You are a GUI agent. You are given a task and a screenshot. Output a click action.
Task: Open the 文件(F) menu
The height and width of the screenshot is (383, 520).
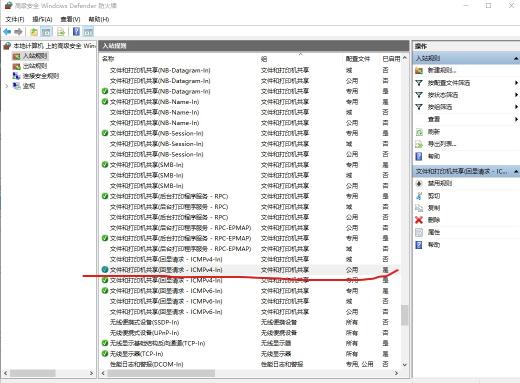(15, 19)
